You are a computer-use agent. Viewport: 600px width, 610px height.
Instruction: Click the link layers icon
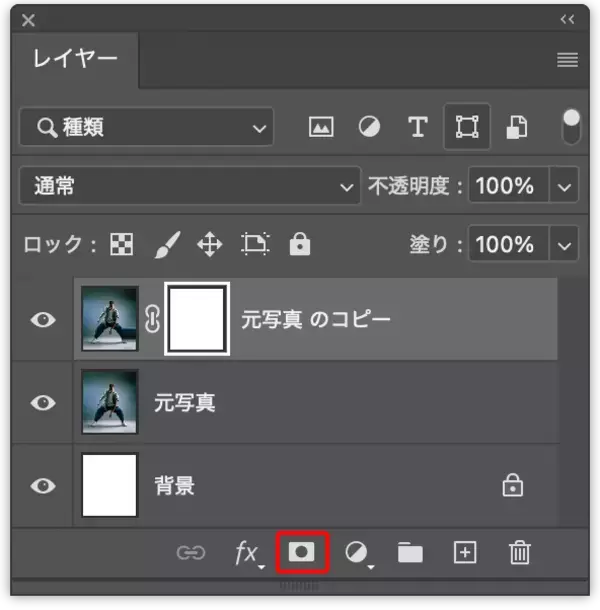191,552
